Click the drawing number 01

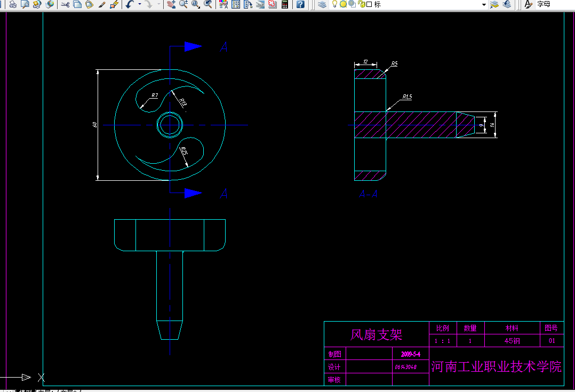(552, 341)
